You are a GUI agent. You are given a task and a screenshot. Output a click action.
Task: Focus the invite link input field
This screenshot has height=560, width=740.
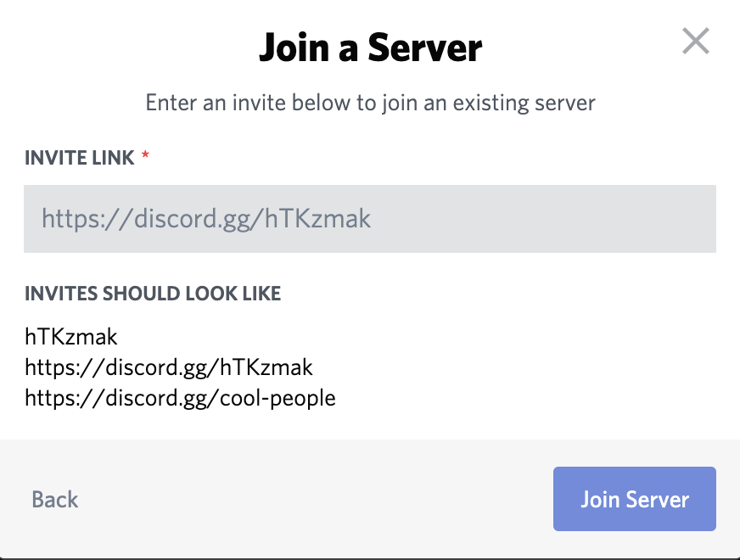[370, 219]
